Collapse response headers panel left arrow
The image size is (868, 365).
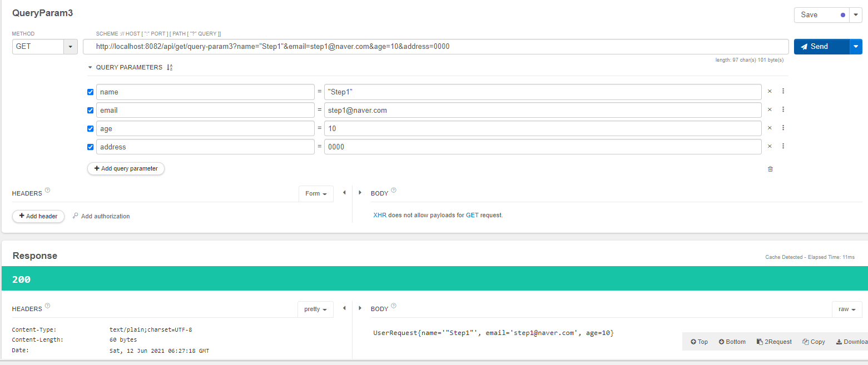[x=344, y=308]
